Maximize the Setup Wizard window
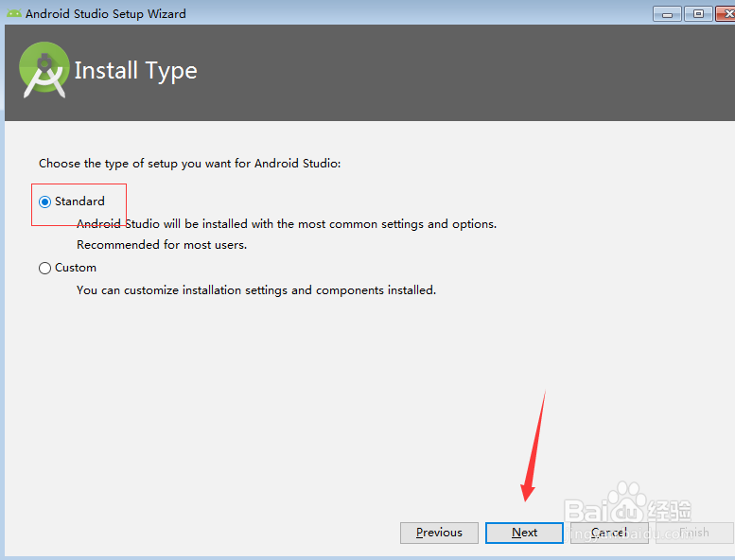Image resolution: width=735 pixels, height=560 pixels. tap(698, 14)
